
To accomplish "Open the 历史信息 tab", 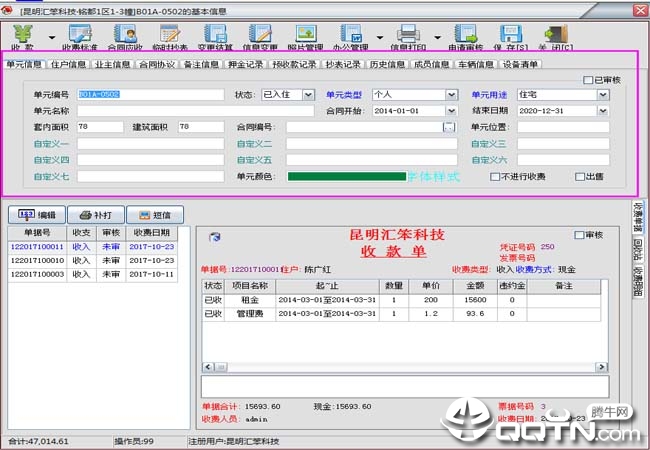I will point(387,64).
